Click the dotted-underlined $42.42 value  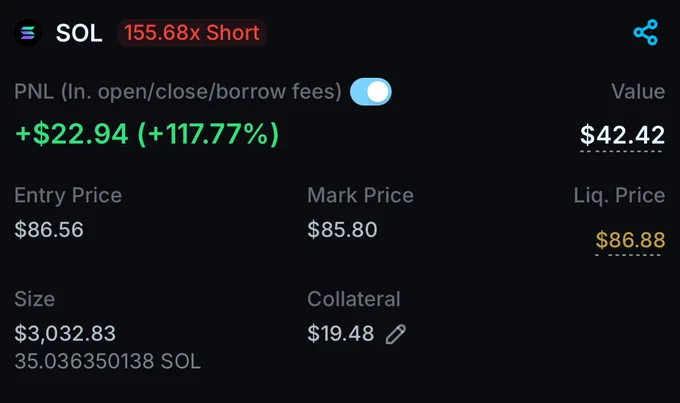(x=622, y=135)
